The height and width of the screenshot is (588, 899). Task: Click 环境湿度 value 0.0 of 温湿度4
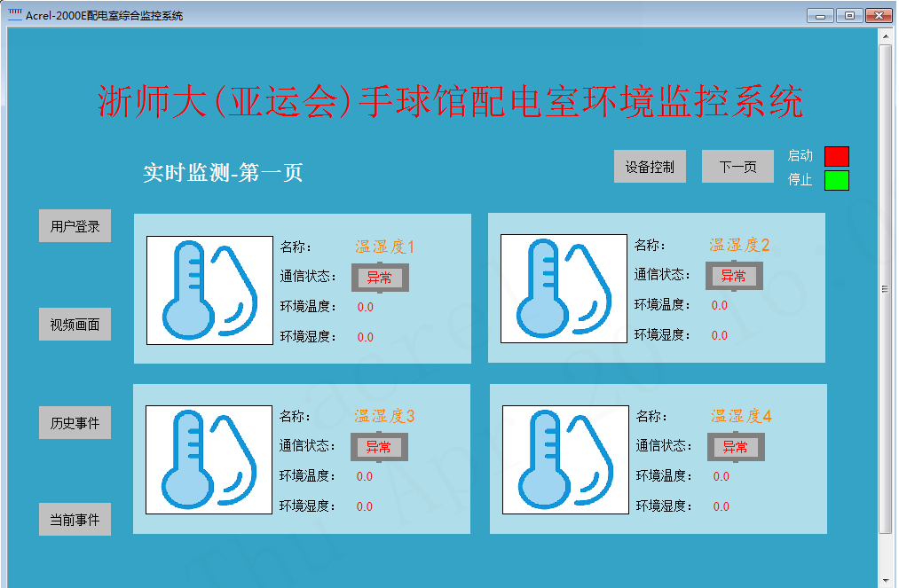coord(722,506)
